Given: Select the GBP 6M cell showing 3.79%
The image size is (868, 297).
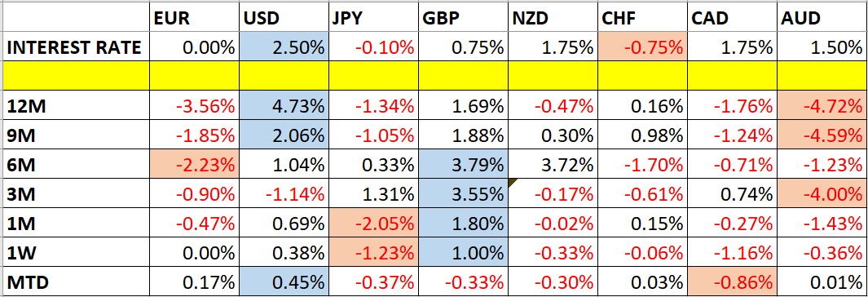Looking at the screenshot, I should (463, 165).
